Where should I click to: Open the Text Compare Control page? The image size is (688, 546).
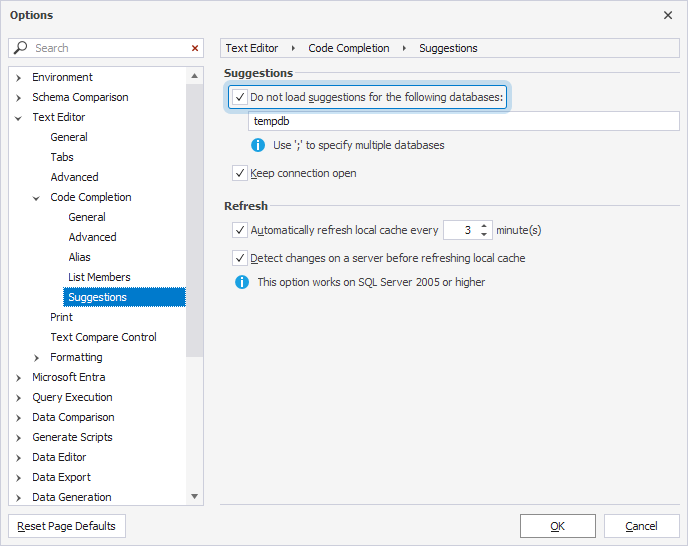point(103,337)
